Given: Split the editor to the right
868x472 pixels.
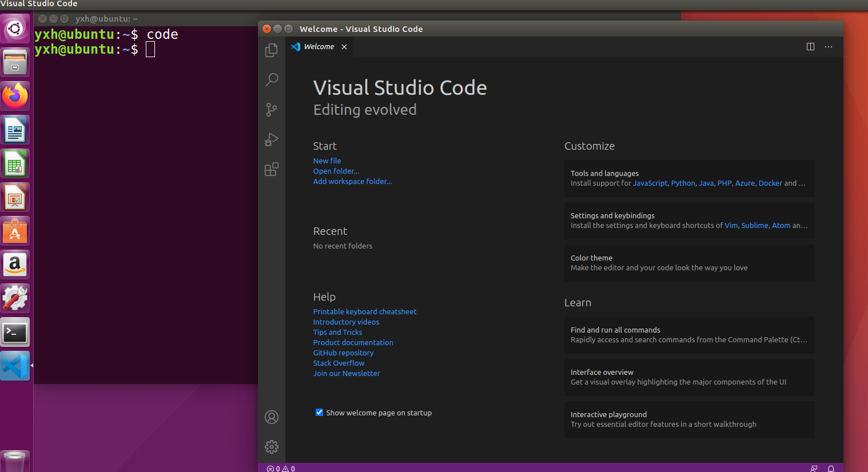Looking at the screenshot, I should 810,47.
